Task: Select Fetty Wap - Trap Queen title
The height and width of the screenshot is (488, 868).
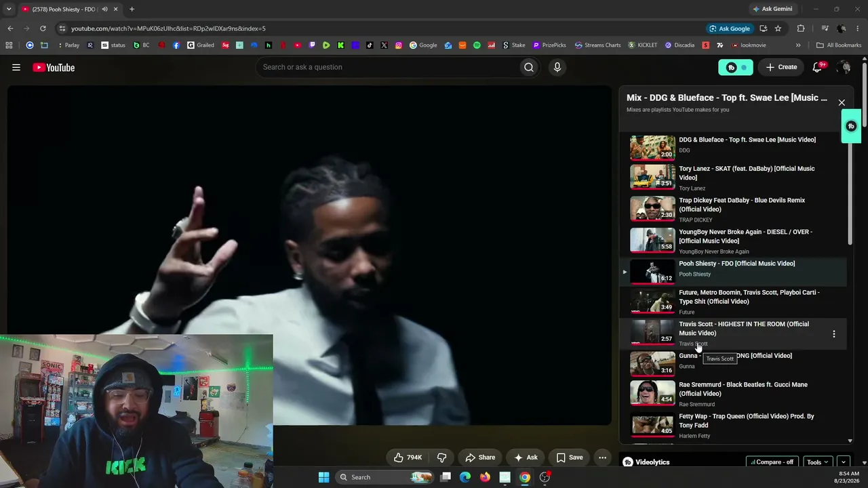Action: click(746, 421)
